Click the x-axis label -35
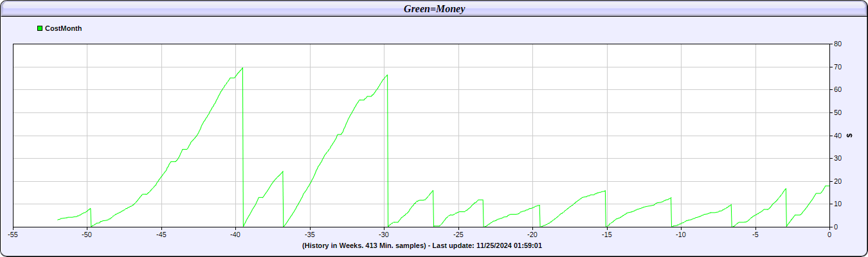This screenshot has width=868, height=257. tap(310, 235)
